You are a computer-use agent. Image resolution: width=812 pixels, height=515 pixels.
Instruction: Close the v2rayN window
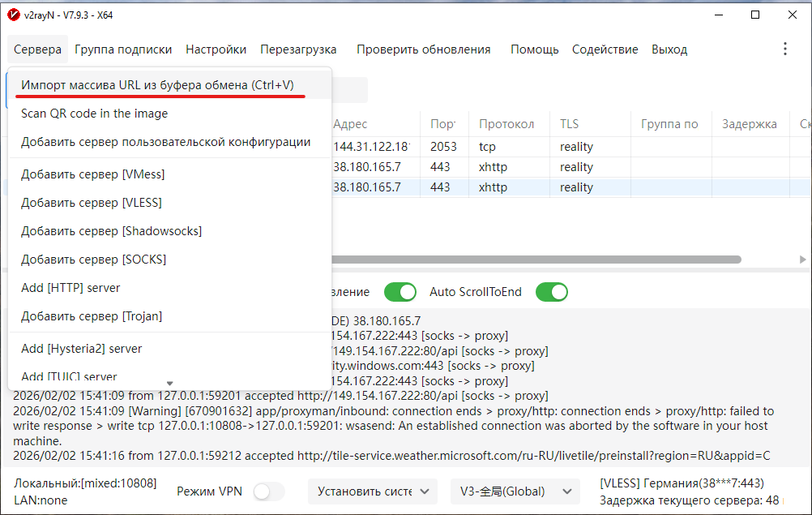pyautogui.click(x=793, y=15)
